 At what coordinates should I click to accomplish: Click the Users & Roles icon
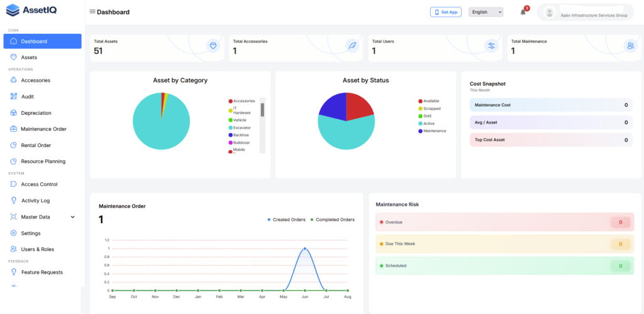[14, 249]
